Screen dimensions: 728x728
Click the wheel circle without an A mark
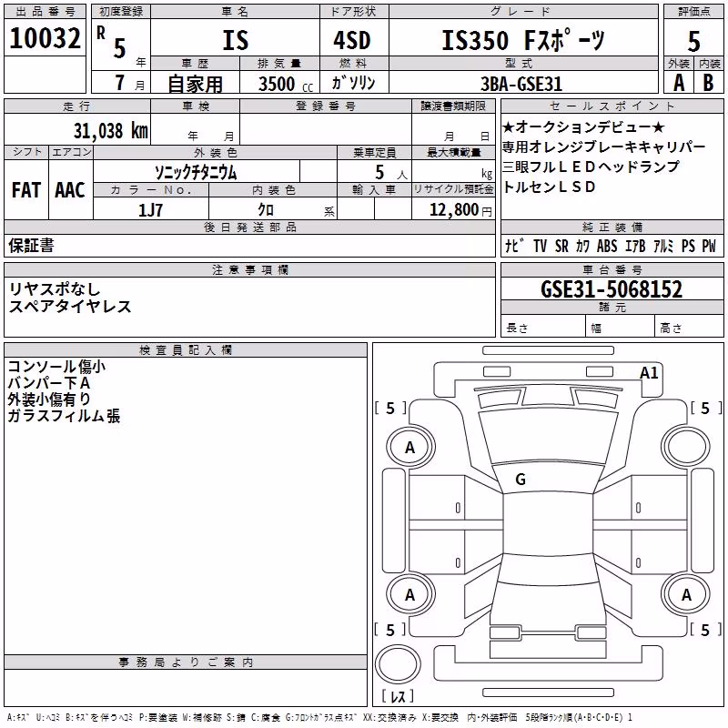(686, 448)
